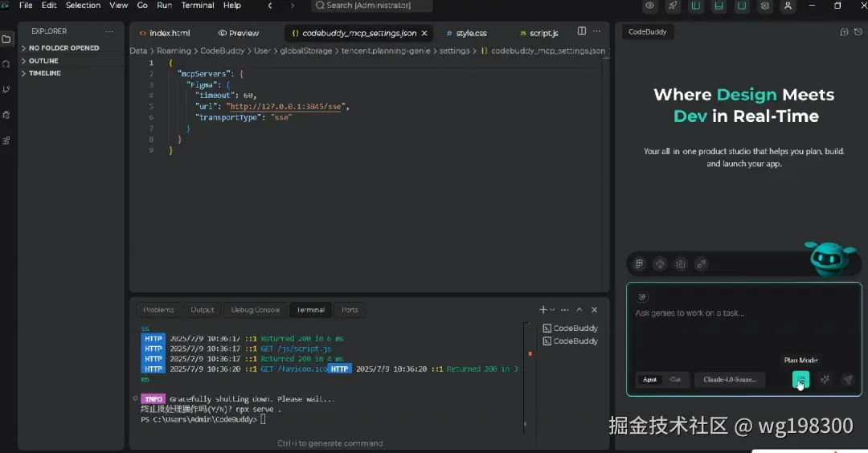Toggle the primary left sidebar layout
Viewport: 868px width, 453px height.
[x=696, y=6]
